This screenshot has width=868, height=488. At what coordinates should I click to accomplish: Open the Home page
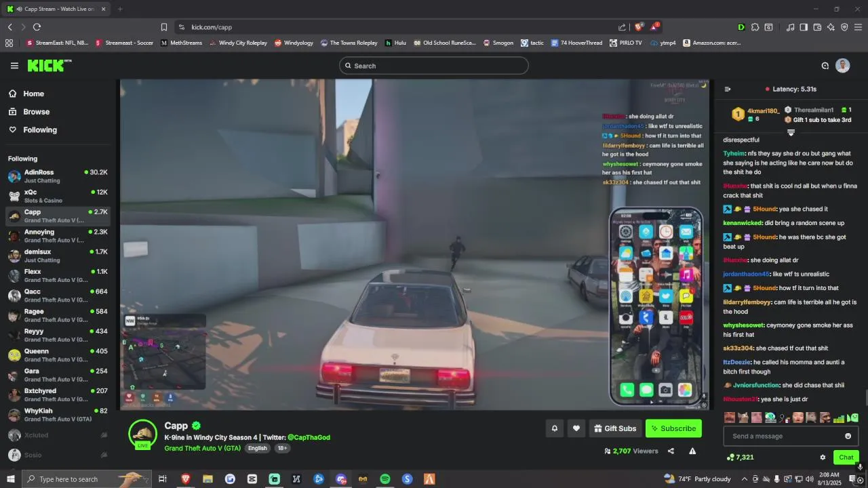point(33,94)
